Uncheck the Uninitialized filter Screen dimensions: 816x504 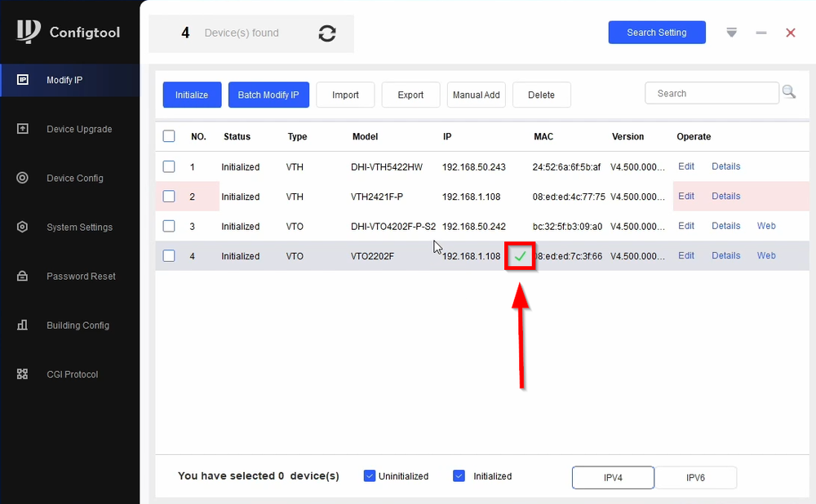(370, 475)
